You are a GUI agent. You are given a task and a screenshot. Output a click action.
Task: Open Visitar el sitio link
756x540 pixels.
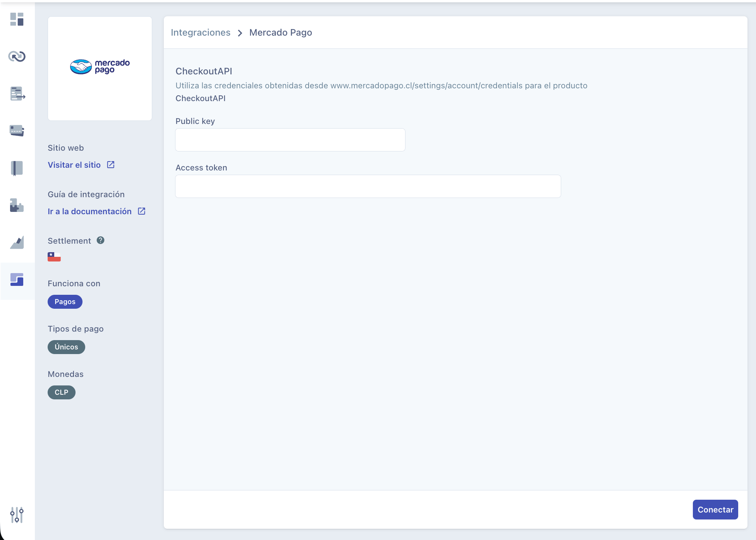click(x=74, y=165)
